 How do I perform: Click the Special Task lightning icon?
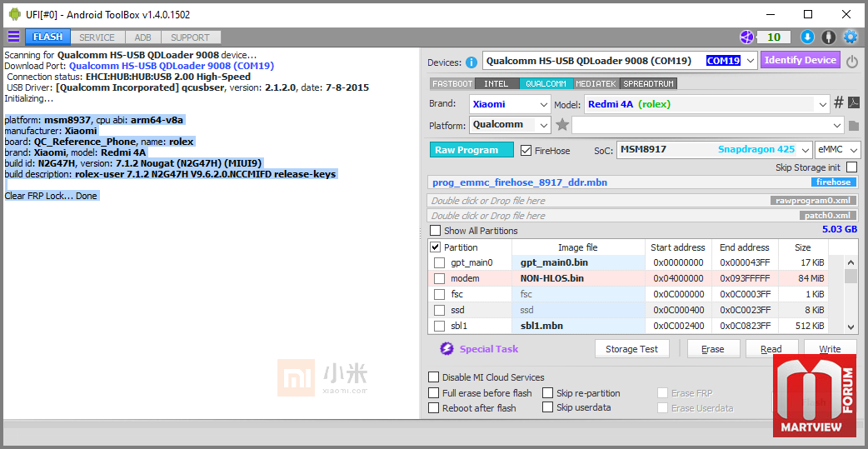coord(446,349)
